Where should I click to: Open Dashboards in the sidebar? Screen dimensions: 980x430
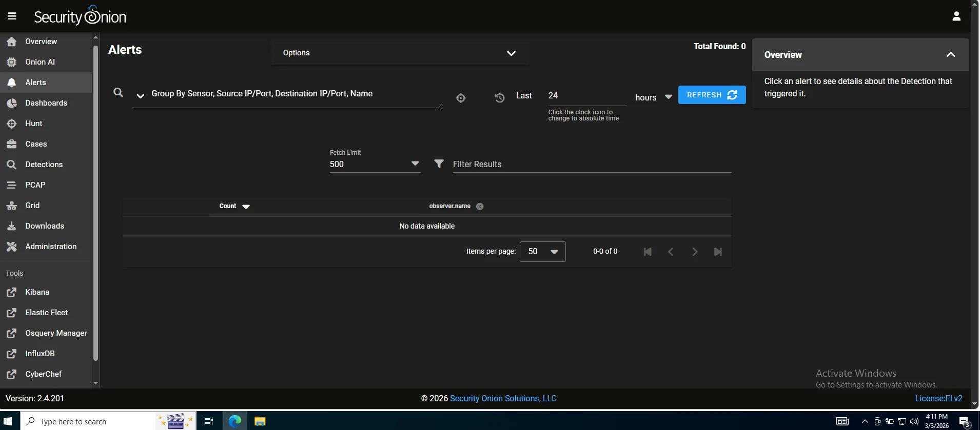[x=46, y=103]
